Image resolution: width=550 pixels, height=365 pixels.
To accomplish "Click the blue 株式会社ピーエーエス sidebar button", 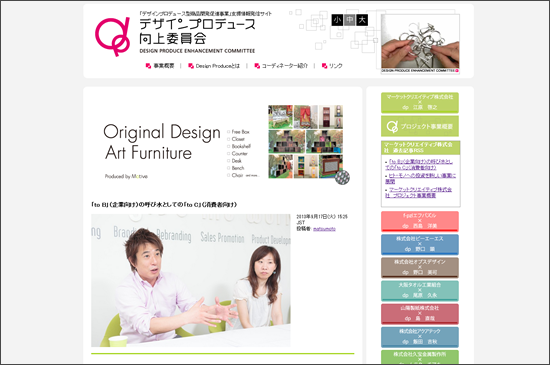I will coord(420,244).
